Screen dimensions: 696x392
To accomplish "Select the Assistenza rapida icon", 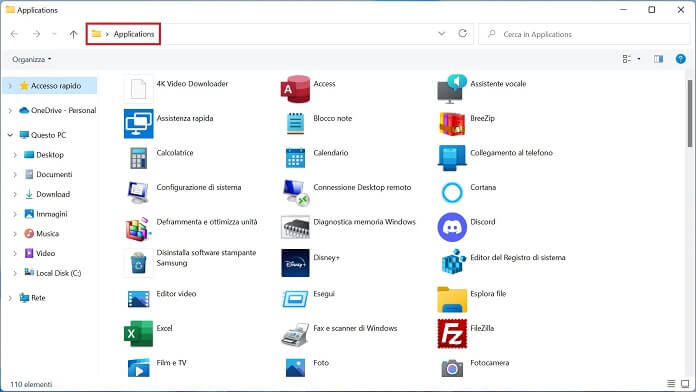I will click(138, 123).
